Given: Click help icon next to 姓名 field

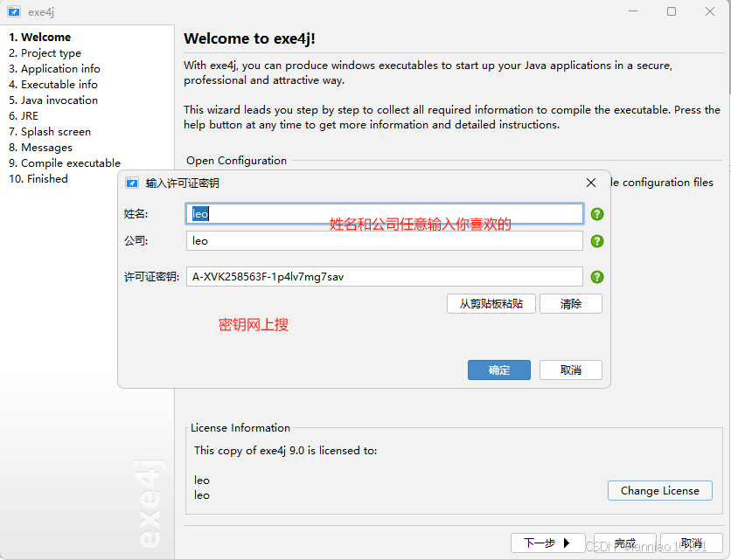Looking at the screenshot, I should [x=596, y=214].
